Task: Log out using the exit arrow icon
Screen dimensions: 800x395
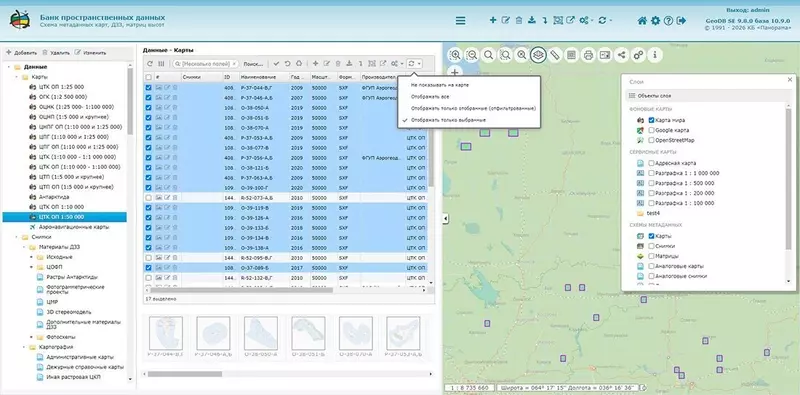Action: 681,20
